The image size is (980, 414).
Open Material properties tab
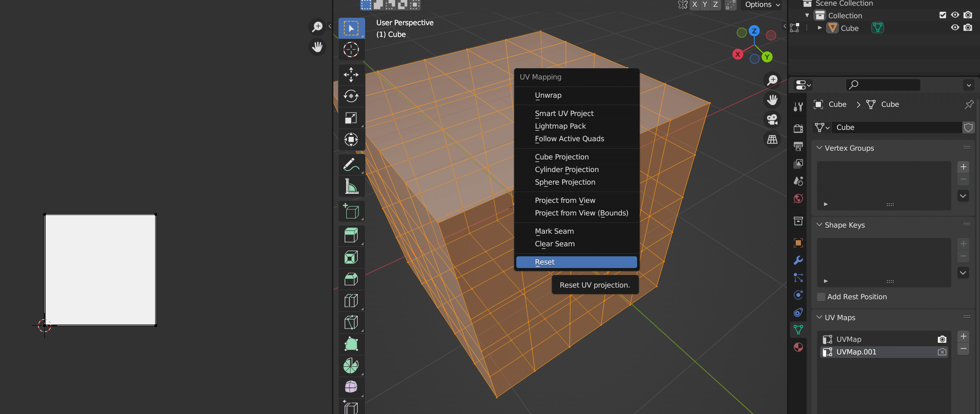(x=798, y=347)
